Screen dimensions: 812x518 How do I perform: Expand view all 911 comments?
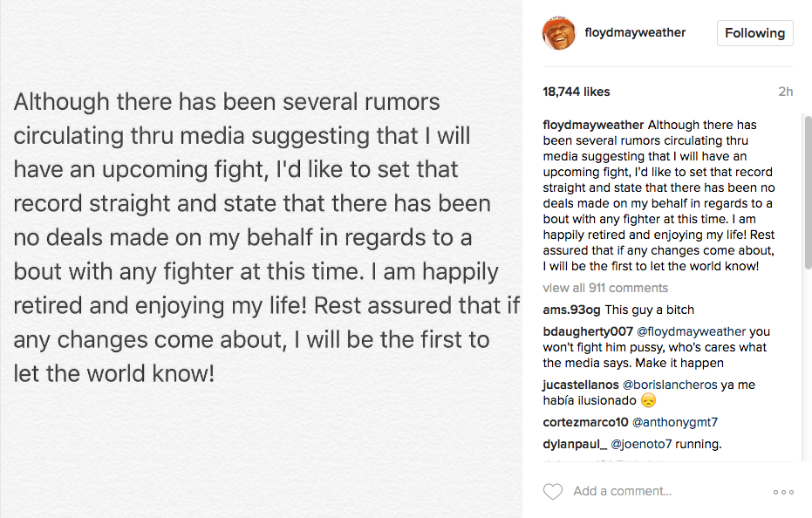click(x=604, y=288)
